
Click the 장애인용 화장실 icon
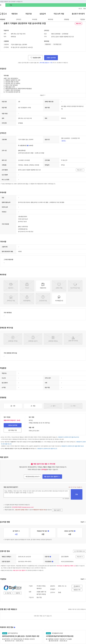[x=53, y=339]
